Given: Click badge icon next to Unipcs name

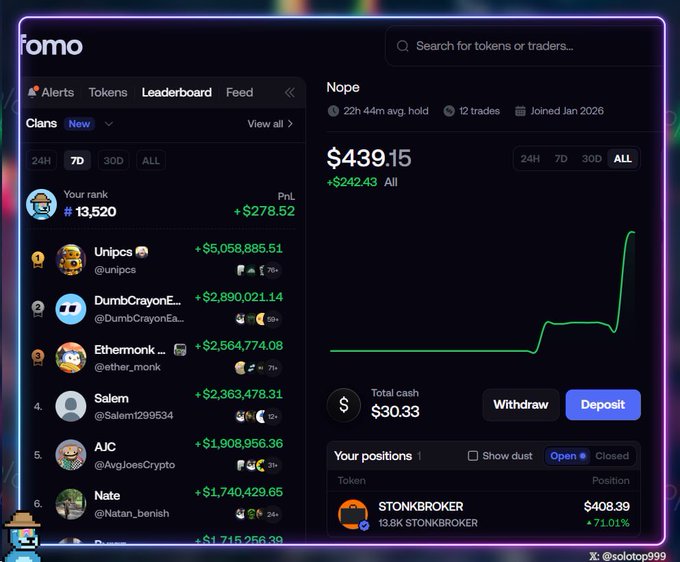Looking at the screenshot, I should coord(142,252).
